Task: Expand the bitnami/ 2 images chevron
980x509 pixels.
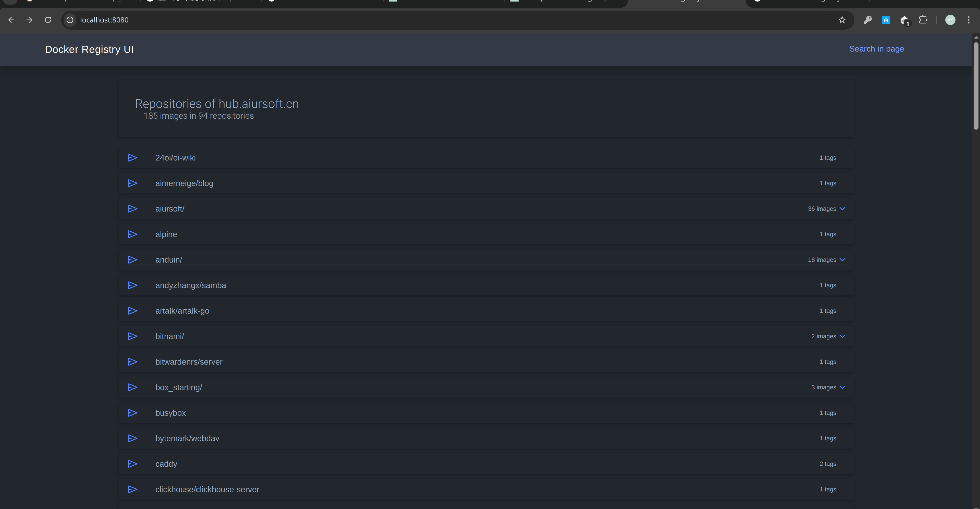Action: tap(842, 336)
